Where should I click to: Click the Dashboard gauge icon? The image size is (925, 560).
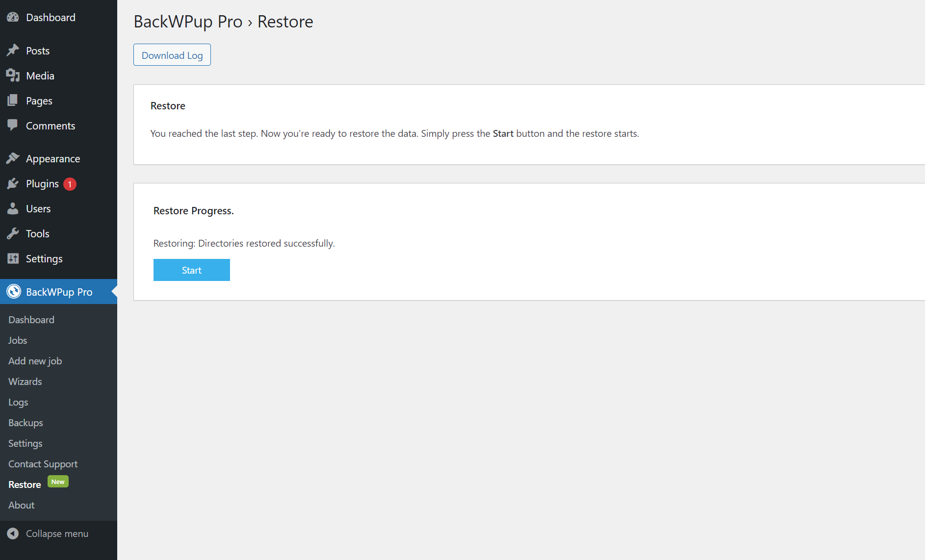[13, 17]
